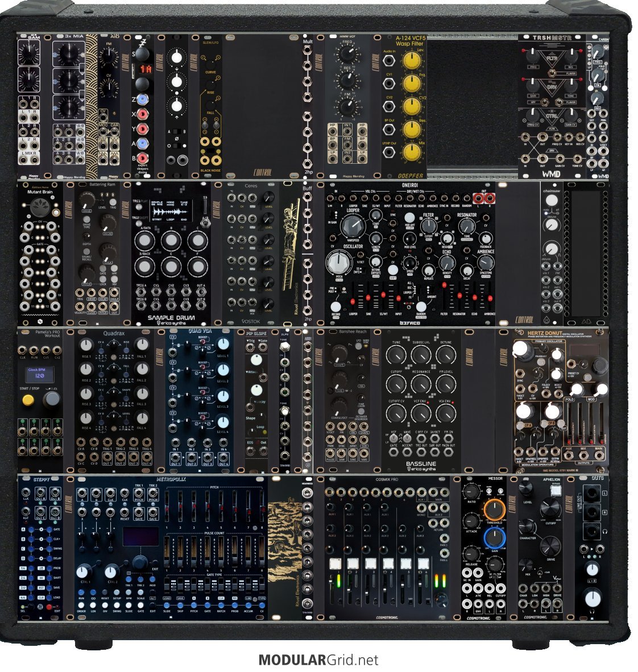The image size is (638, 672).
Task: Click the RATIO knob on Messor
Action: (x=471, y=492)
